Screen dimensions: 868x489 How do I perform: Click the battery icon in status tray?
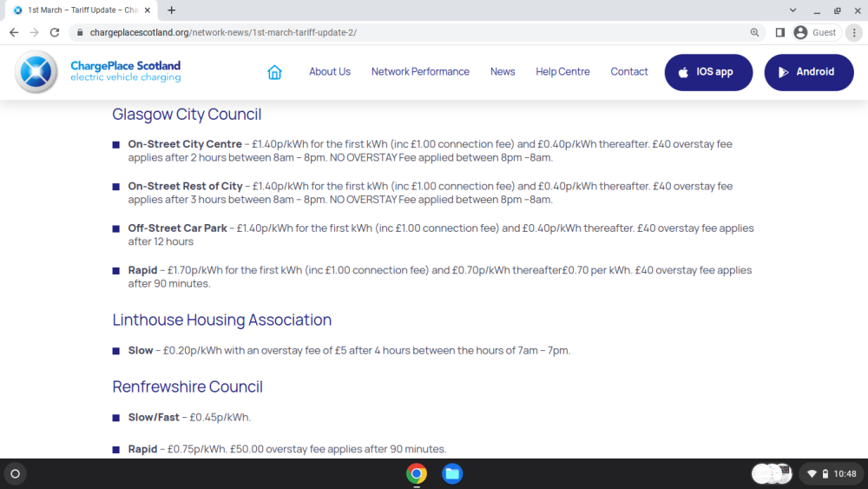825,474
